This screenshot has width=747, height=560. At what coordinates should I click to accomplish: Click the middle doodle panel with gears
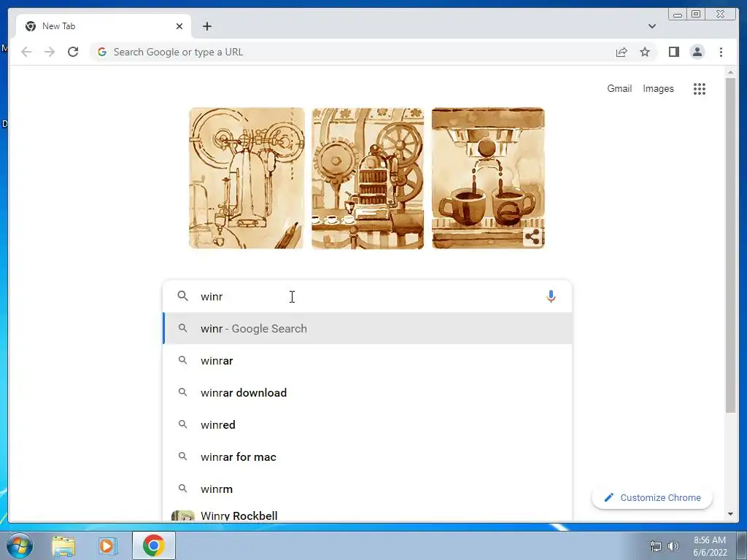click(368, 178)
